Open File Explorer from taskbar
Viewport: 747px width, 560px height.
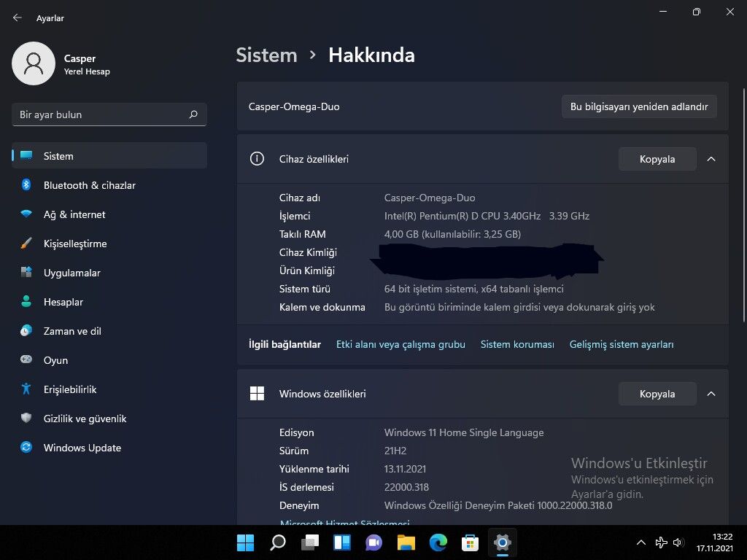pos(406,542)
